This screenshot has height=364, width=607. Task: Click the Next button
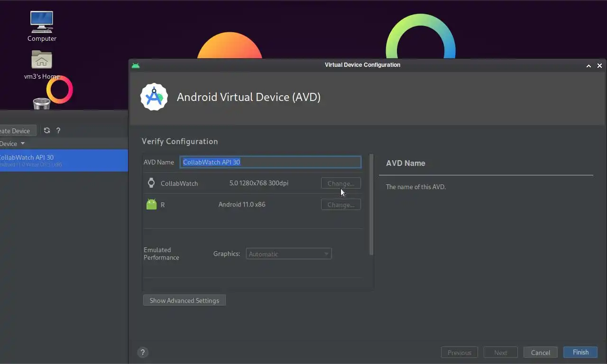[500, 352]
